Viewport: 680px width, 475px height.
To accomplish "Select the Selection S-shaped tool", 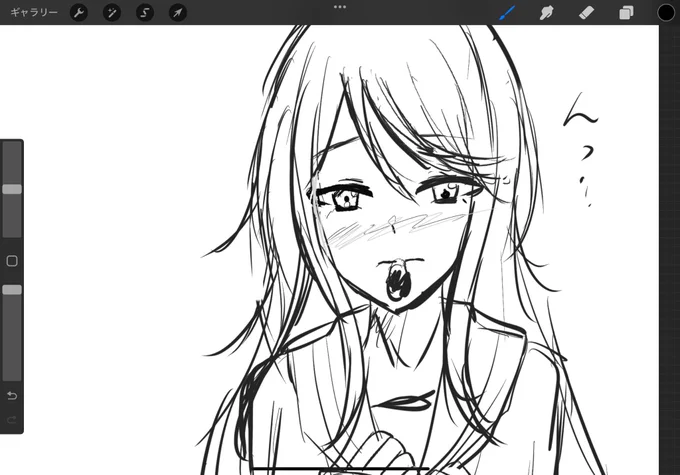I will coord(145,13).
